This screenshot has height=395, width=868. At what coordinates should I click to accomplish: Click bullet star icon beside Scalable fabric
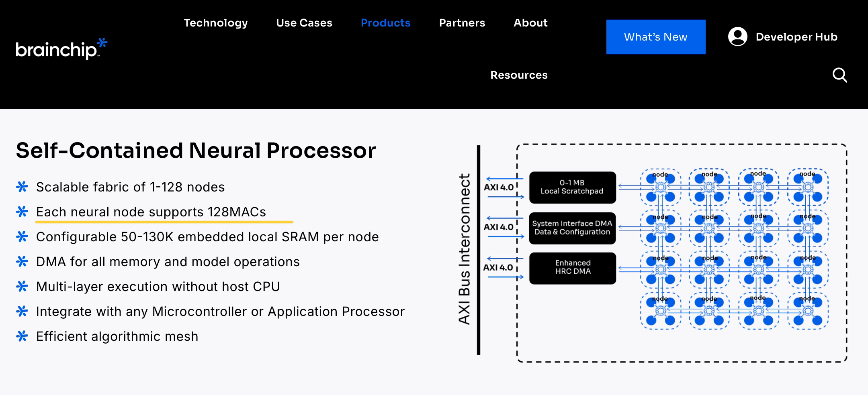point(22,187)
